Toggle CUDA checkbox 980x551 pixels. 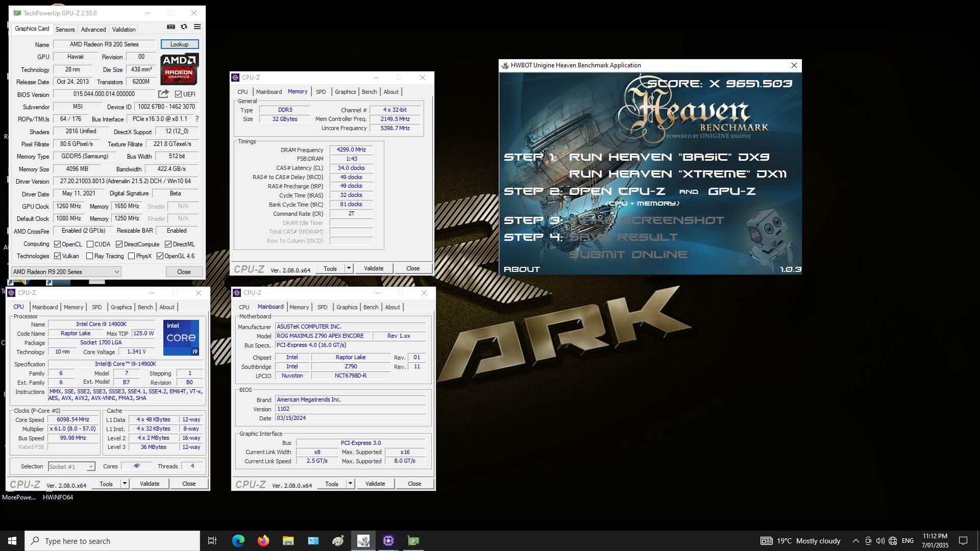[x=90, y=244]
